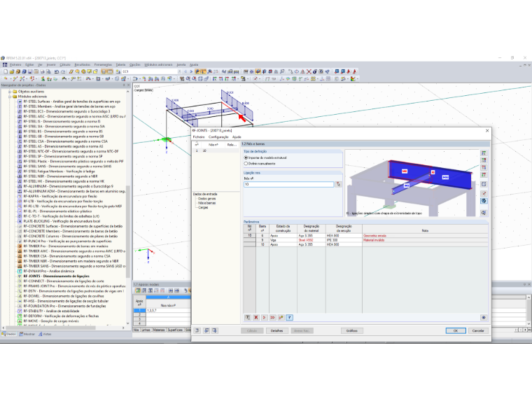
Task: Click the OK button
Action: 456,331
